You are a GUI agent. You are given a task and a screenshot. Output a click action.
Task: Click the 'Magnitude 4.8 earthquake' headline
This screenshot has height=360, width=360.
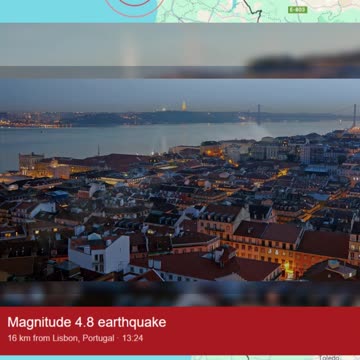pyautogui.click(x=87, y=322)
